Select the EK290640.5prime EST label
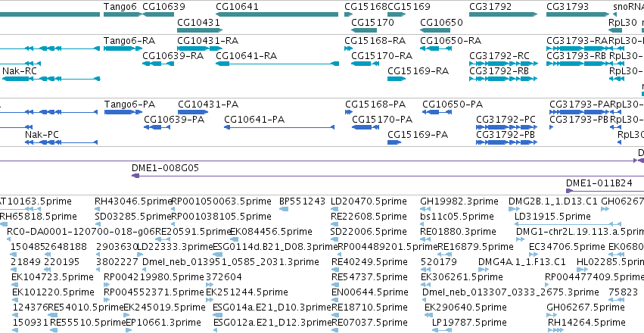This screenshot has width=644, height=334. (x=465, y=307)
